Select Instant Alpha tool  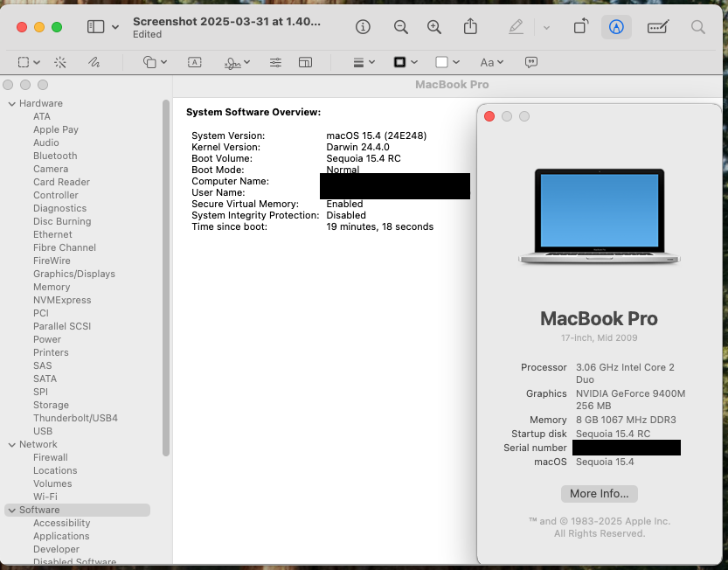pyautogui.click(x=60, y=62)
